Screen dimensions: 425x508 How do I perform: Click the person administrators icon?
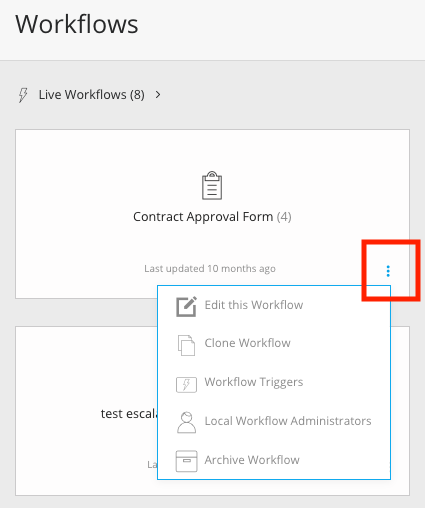tap(186, 422)
